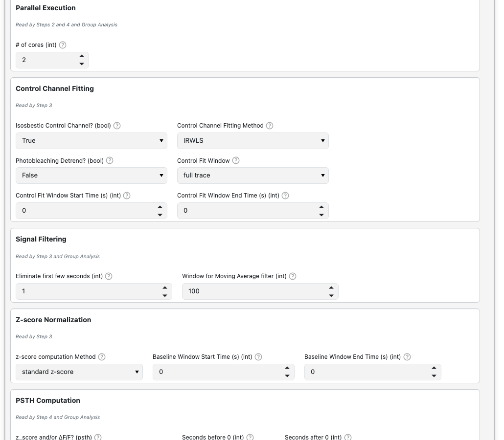504x440 pixels.
Task: Decrement Control Fit Window End Time
Action: pos(321,215)
